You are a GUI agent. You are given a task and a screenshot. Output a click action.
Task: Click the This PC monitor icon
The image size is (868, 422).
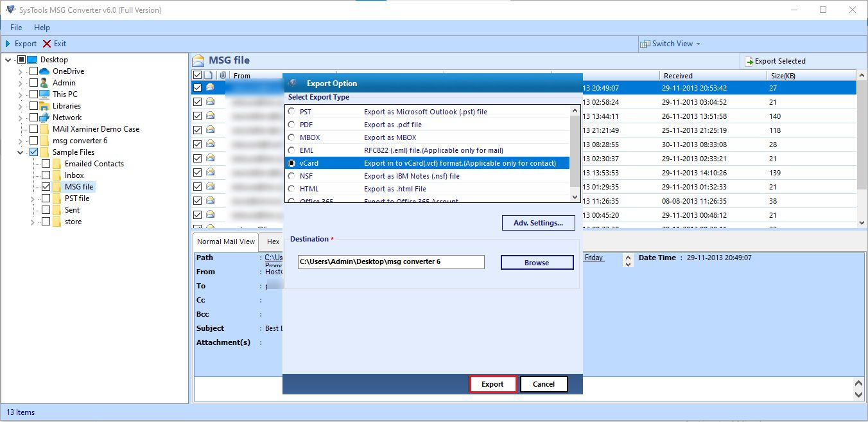click(x=44, y=94)
